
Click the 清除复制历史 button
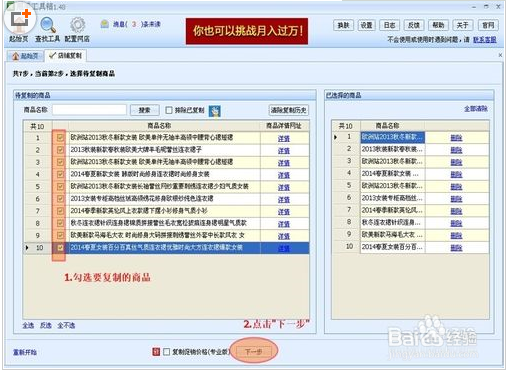point(288,110)
